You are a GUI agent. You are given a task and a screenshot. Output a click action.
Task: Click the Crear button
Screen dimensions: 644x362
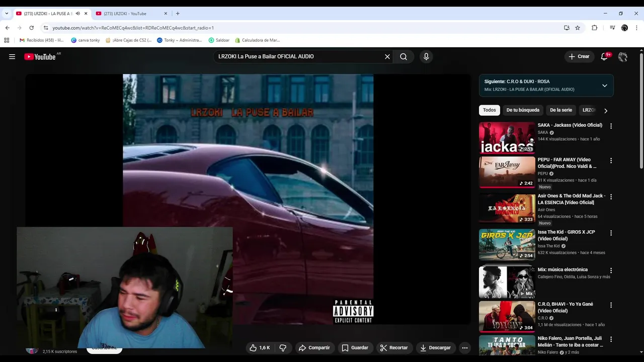[x=579, y=57]
